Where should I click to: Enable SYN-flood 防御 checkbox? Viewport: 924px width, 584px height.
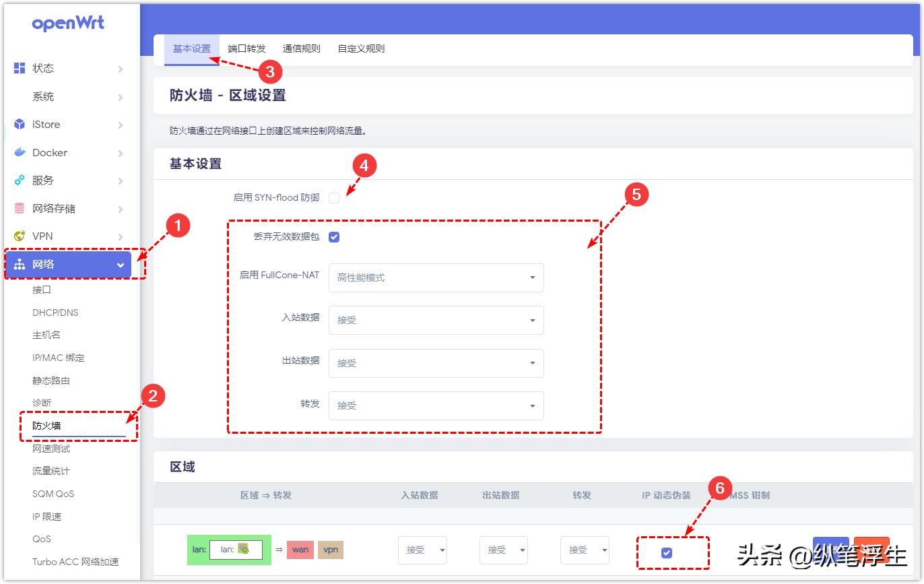tap(335, 197)
